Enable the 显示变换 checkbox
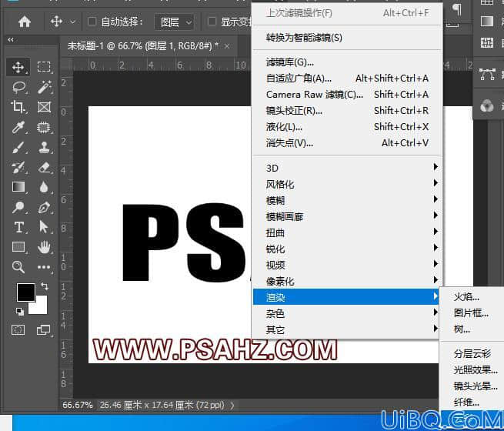Image resolution: width=504 pixels, height=431 pixels. (212, 22)
